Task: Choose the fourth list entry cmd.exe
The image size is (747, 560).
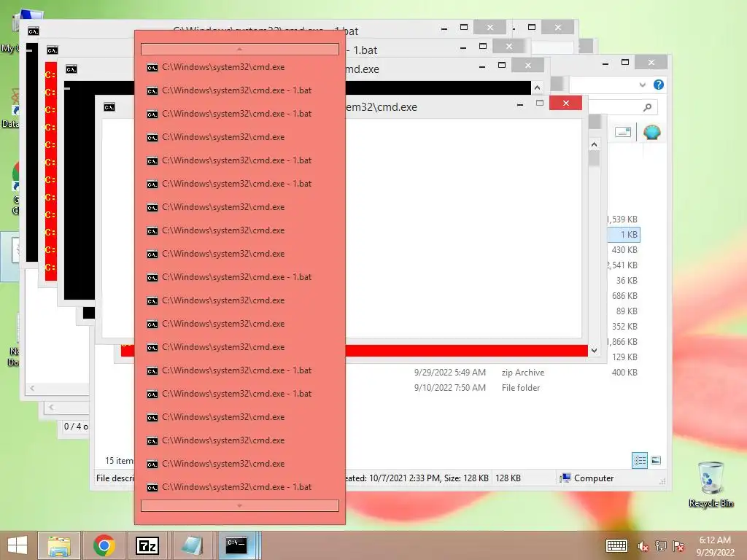Action: tap(240, 137)
